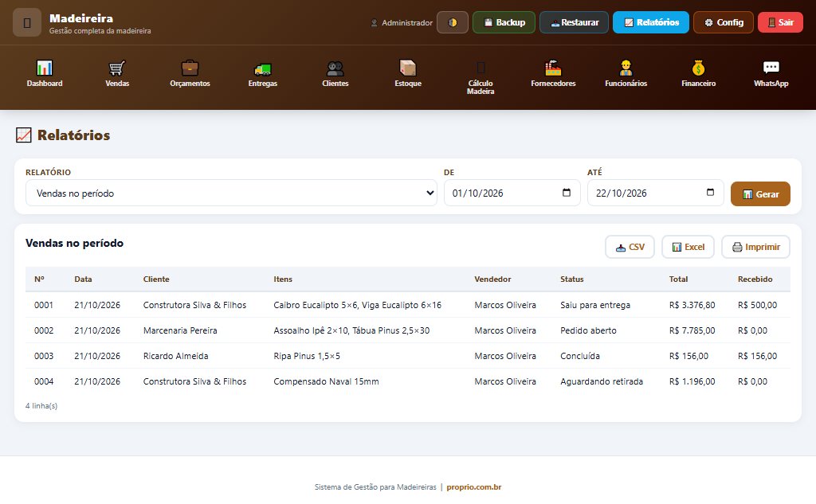Generate report with Gerar button
Viewport: 816px width, 504px height.
click(x=760, y=194)
